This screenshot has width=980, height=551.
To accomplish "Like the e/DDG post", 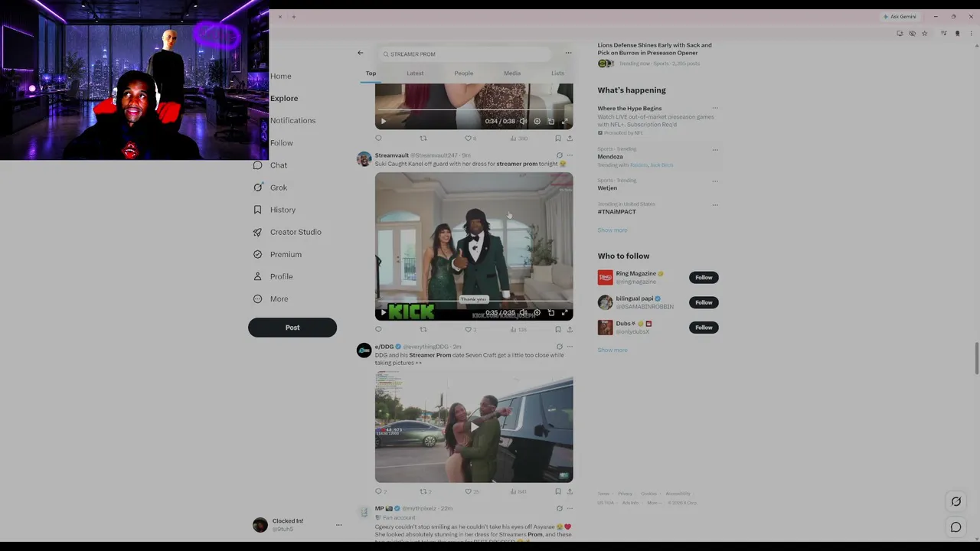I will 469,491.
